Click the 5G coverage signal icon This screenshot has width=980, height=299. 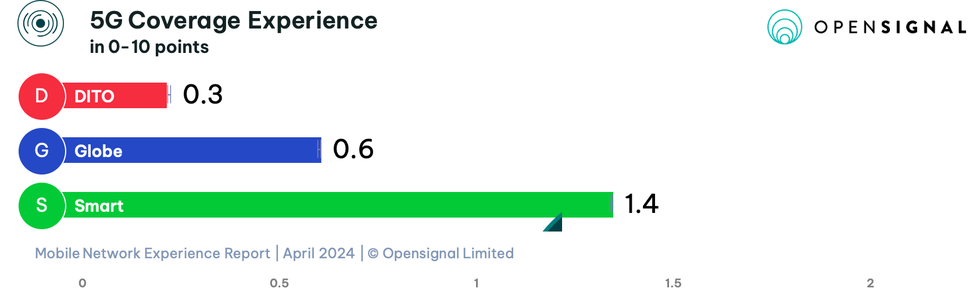coord(41,24)
